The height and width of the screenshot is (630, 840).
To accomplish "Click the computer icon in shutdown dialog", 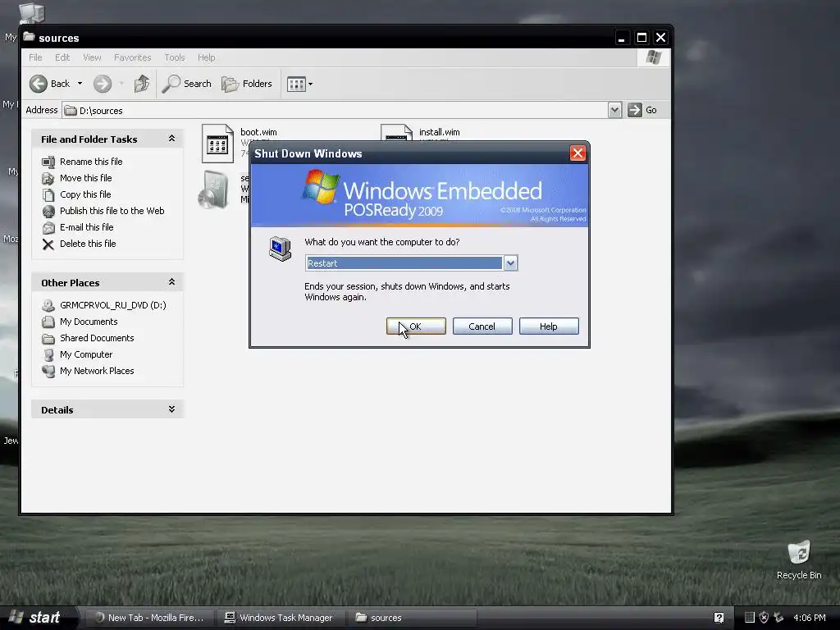I will point(281,249).
